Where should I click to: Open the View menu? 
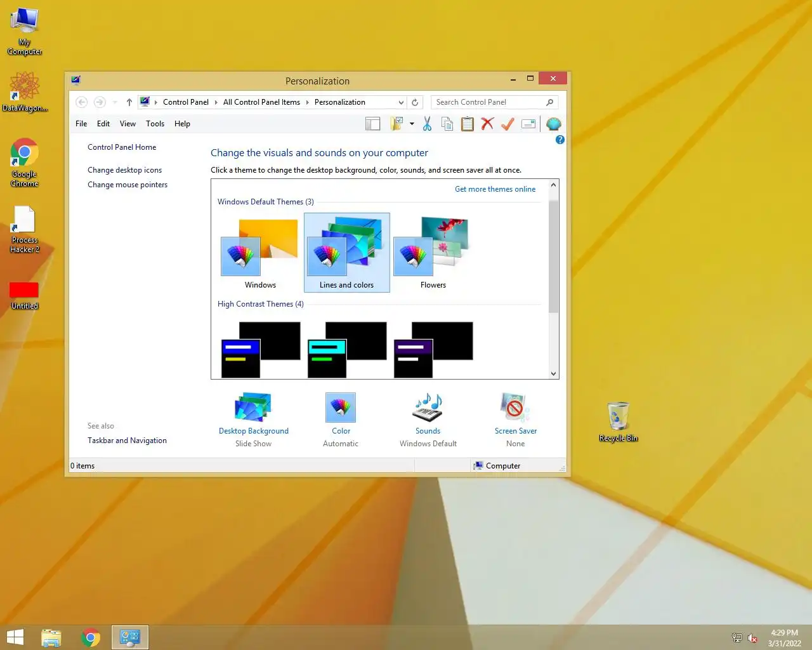[x=128, y=124]
